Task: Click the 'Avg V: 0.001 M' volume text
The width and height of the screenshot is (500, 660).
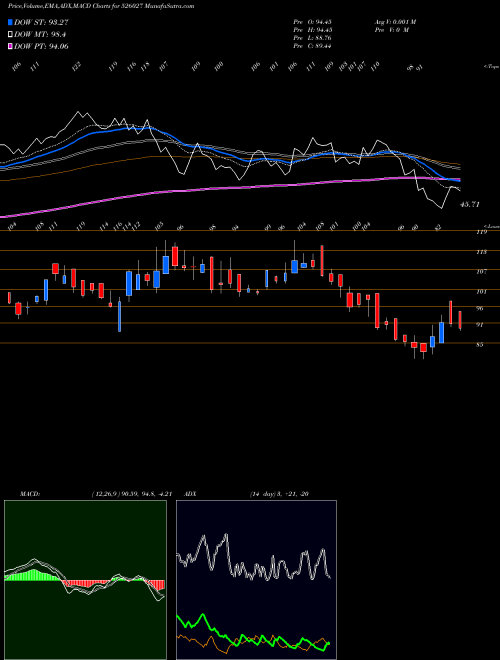Action: pos(395,22)
